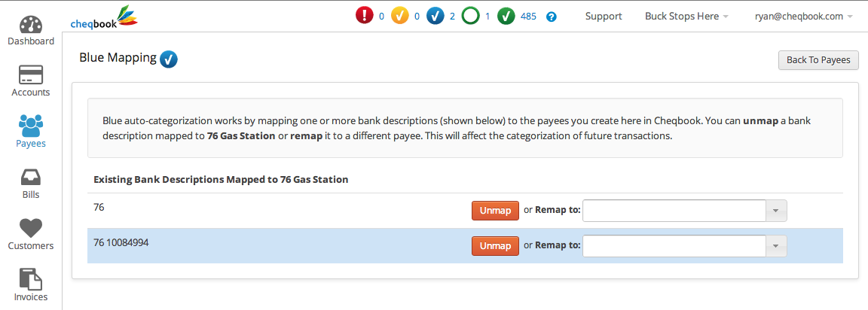Open the Payees people icon
The image size is (868, 310).
pyautogui.click(x=31, y=125)
